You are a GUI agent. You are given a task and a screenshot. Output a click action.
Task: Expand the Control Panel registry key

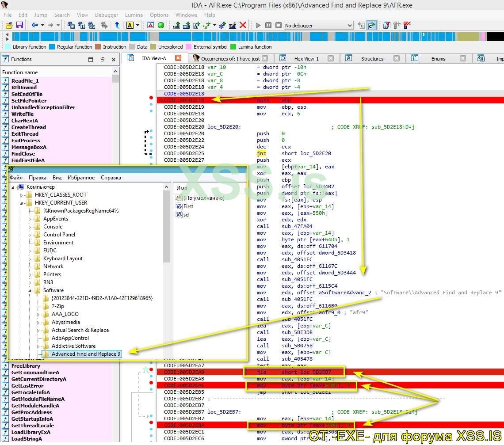(x=30, y=235)
